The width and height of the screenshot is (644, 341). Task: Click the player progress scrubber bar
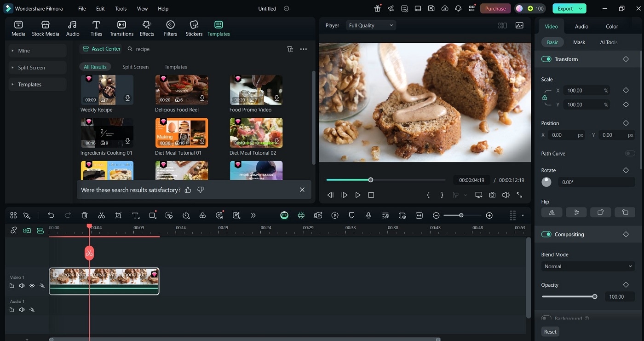pos(386,180)
